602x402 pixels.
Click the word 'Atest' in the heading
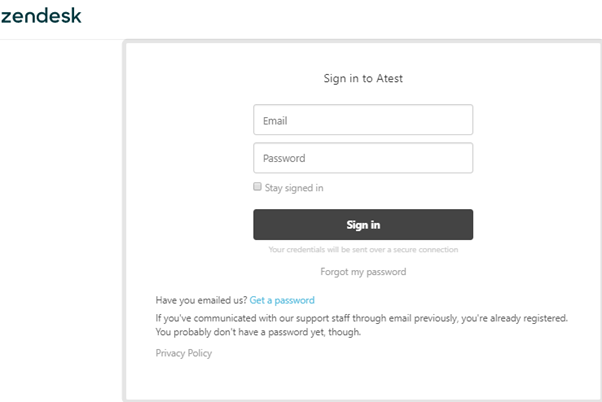coord(389,78)
